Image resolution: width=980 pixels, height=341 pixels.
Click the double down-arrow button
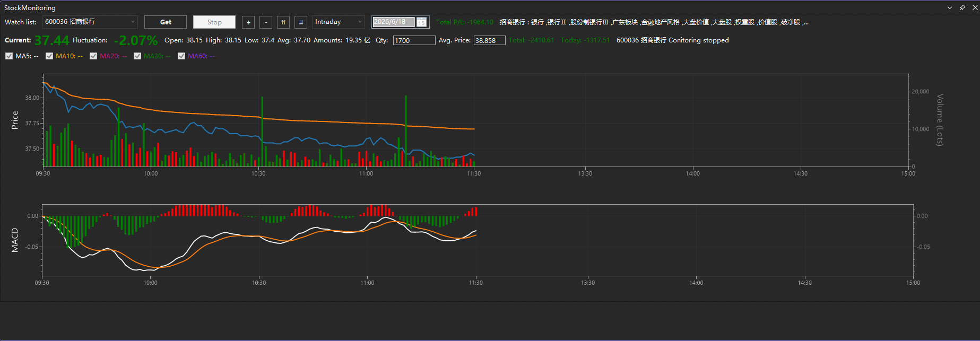click(x=301, y=22)
